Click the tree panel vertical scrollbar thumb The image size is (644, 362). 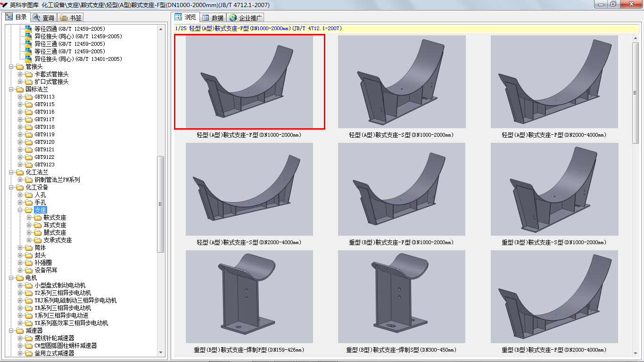pos(161,204)
